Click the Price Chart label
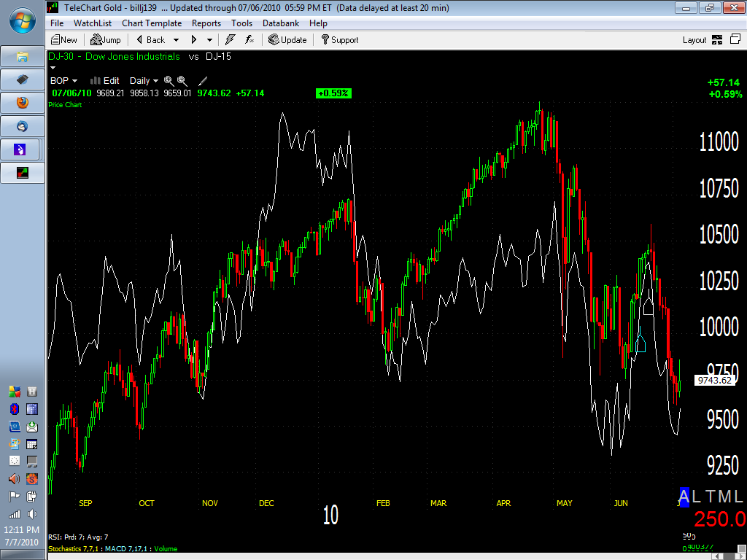Image resolution: width=747 pixels, height=560 pixels. (65, 105)
